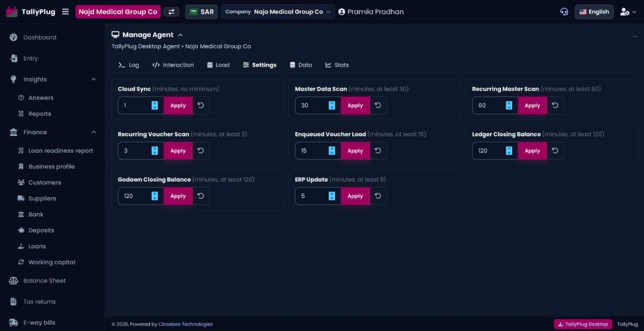Adjust the Recurring Voucher Scan spinner
The image size is (644, 331).
155,151
